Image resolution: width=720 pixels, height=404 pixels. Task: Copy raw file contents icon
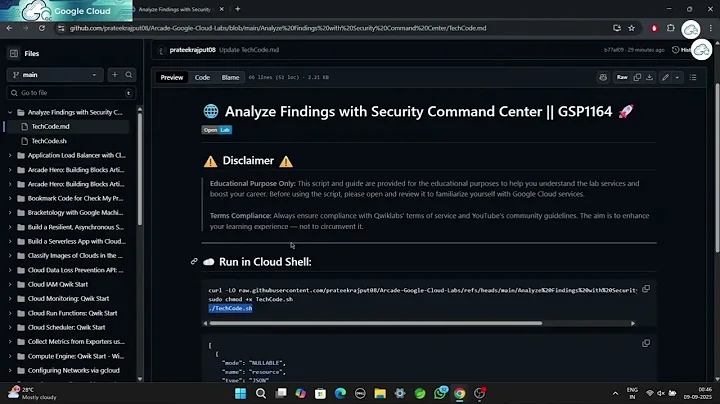(637, 78)
